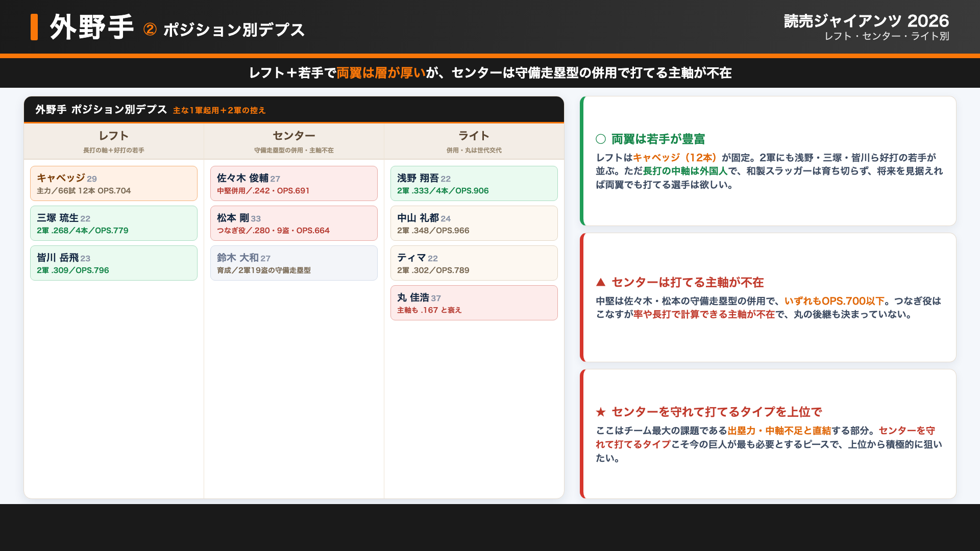The image size is (980, 551).
Task: Click the orange いずれもOPS.700以下 phrase
Action: pyautogui.click(x=835, y=301)
